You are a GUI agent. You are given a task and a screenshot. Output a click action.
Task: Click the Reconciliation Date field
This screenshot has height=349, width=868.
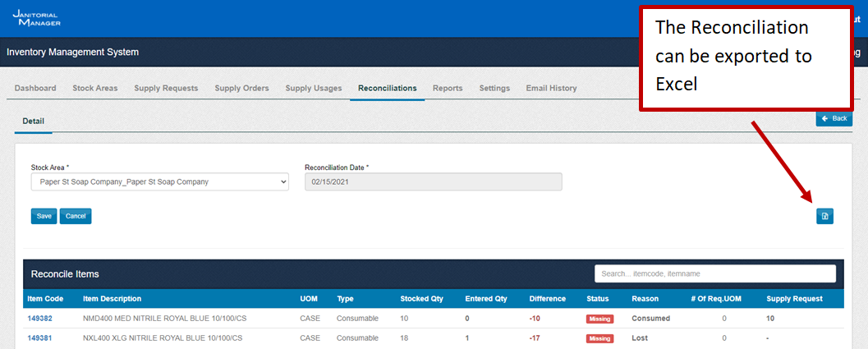coord(433,181)
